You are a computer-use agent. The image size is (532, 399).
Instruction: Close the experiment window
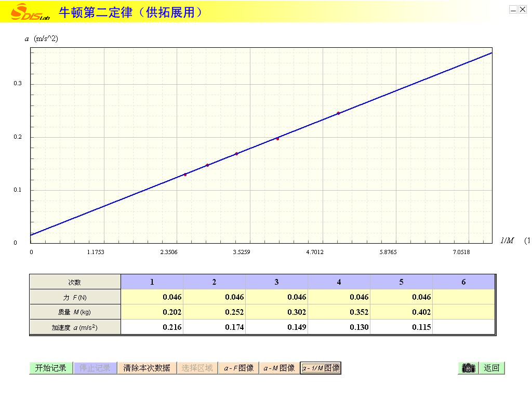click(522, 9)
